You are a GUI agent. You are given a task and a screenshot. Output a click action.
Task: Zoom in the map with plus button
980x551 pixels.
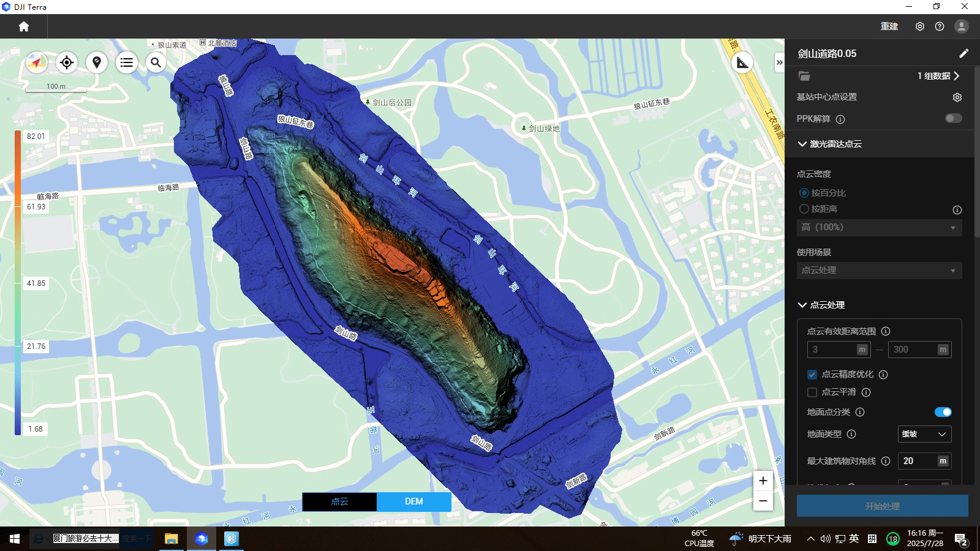click(x=763, y=481)
